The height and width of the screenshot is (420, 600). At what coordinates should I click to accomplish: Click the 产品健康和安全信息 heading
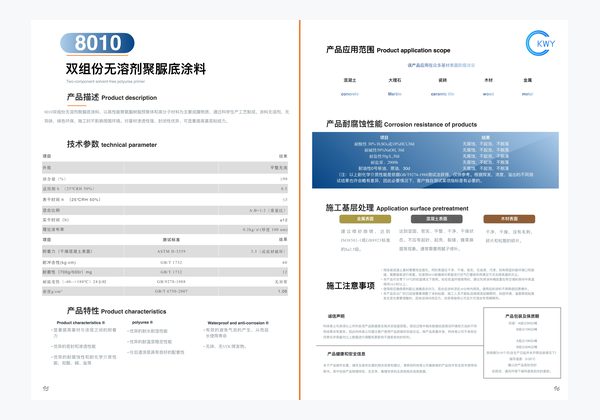(346, 354)
